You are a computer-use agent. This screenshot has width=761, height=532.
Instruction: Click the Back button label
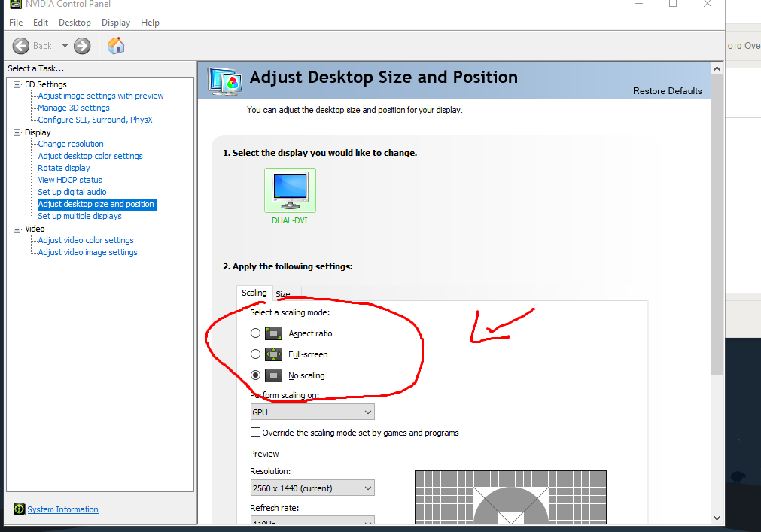42,46
